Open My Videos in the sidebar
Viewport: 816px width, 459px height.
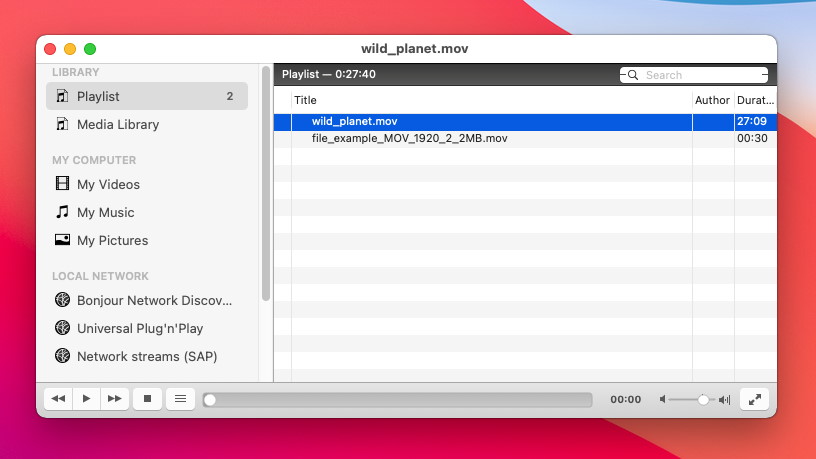tap(147, 184)
